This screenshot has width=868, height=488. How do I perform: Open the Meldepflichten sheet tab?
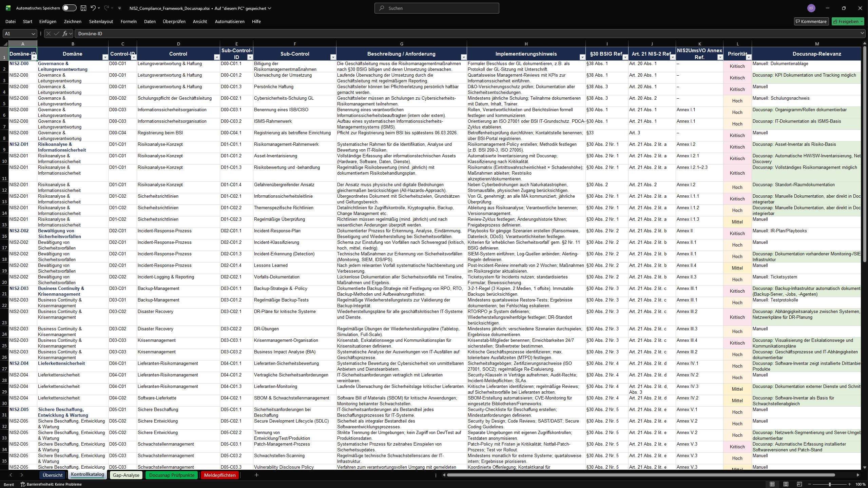pos(219,475)
